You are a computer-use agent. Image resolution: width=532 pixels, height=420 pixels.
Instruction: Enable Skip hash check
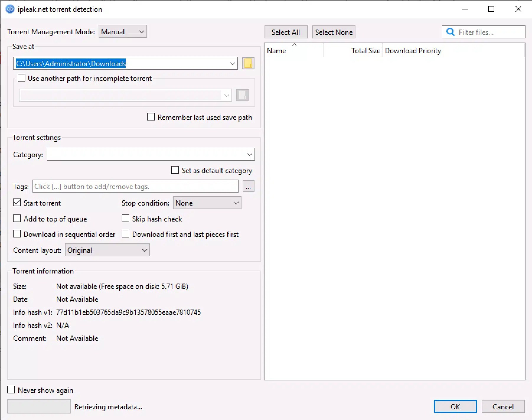point(125,218)
